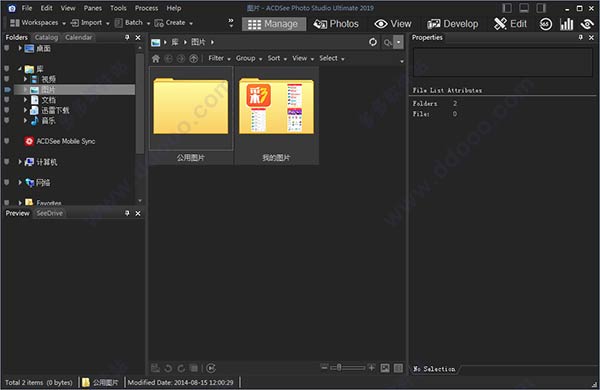
Task: Click the add-to-image-basket icon at bottom left
Action: [x=155, y=368]
